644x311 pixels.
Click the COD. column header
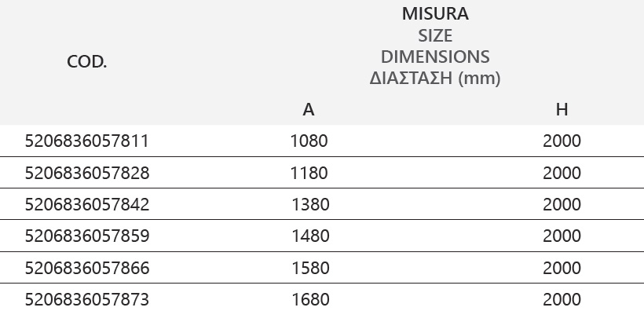point(86,62)
